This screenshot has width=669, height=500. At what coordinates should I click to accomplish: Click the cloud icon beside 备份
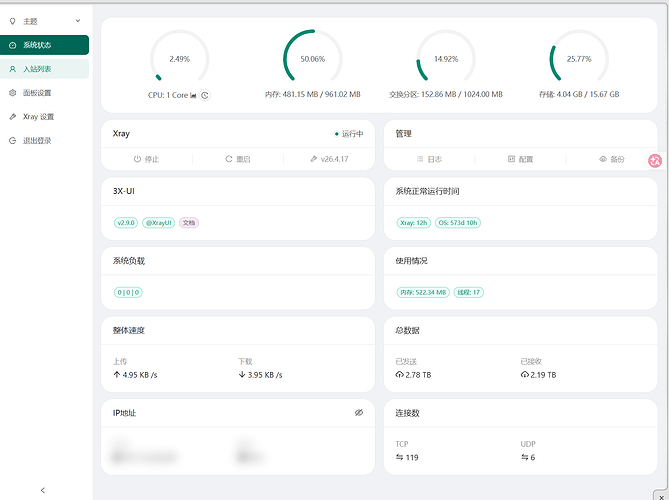(603, 159)
